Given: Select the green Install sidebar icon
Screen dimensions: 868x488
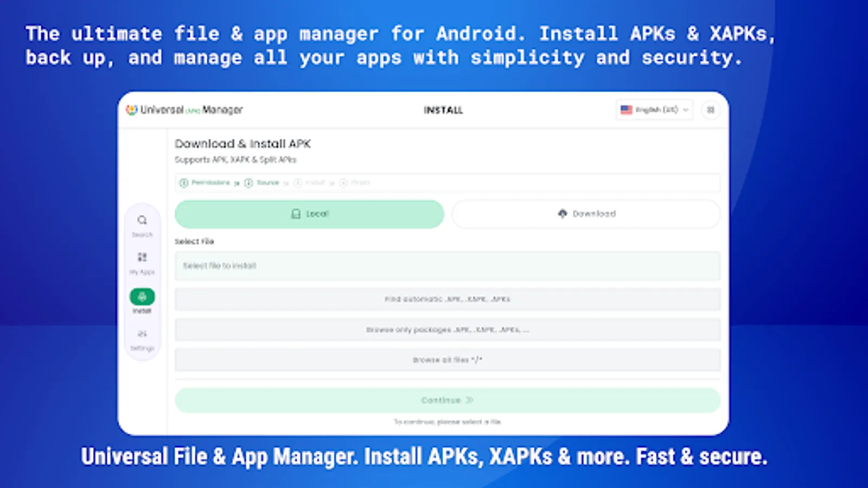Looking at the screenshot, I should (x=142, y=300).
